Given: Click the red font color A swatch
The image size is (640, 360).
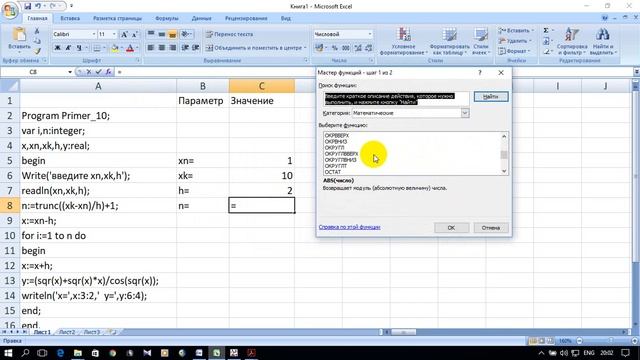Looking at the screenshot, I should (x=130, y=48).
